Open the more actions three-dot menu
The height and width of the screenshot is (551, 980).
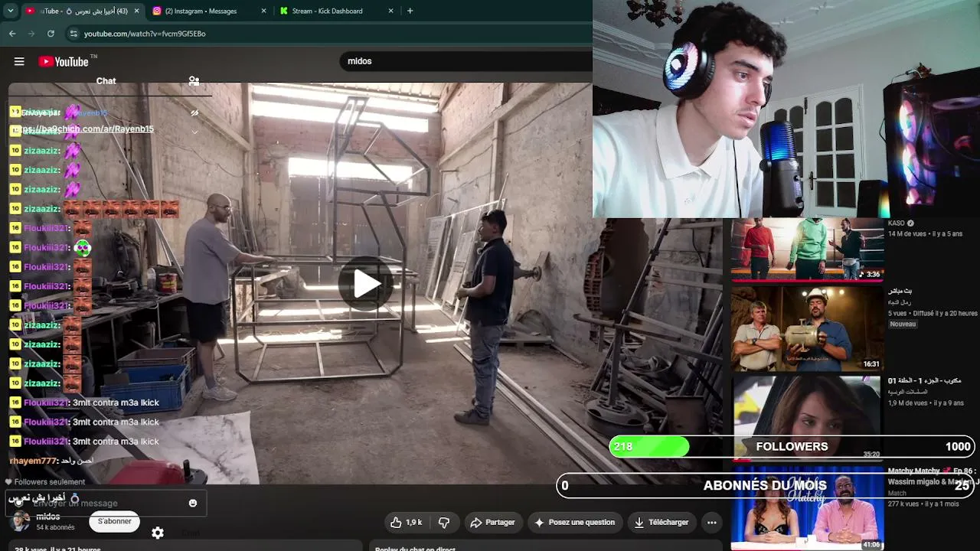click(711, 522)
